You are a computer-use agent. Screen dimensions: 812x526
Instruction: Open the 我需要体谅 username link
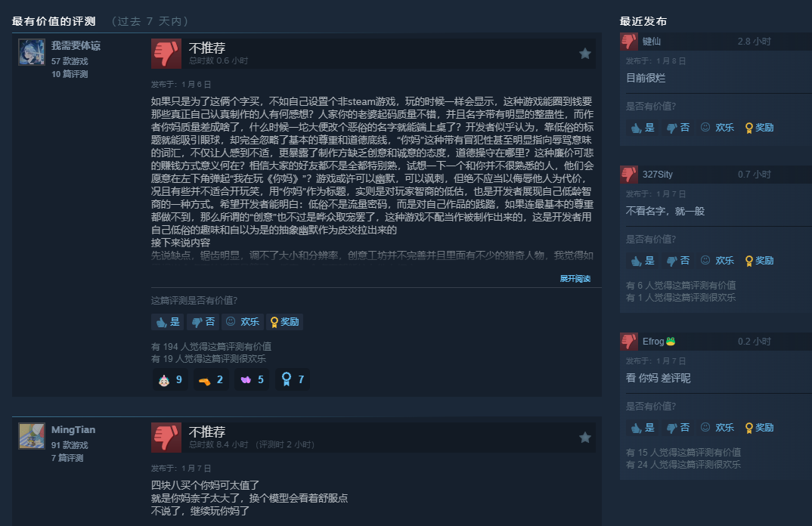pyautogui.click(x=76, y=45)
